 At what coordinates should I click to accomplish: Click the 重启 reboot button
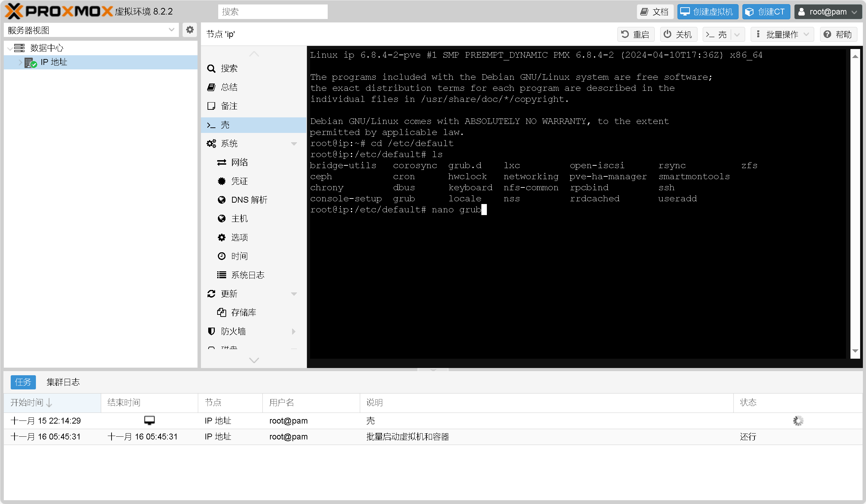pyautogui.click(x=635, y=34)
